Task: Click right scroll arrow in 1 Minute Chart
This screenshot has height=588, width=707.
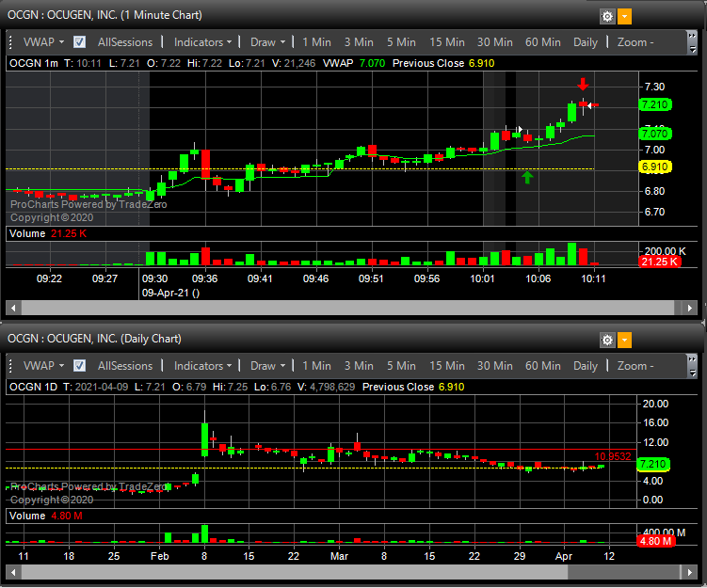Action: tap(690, 309)
